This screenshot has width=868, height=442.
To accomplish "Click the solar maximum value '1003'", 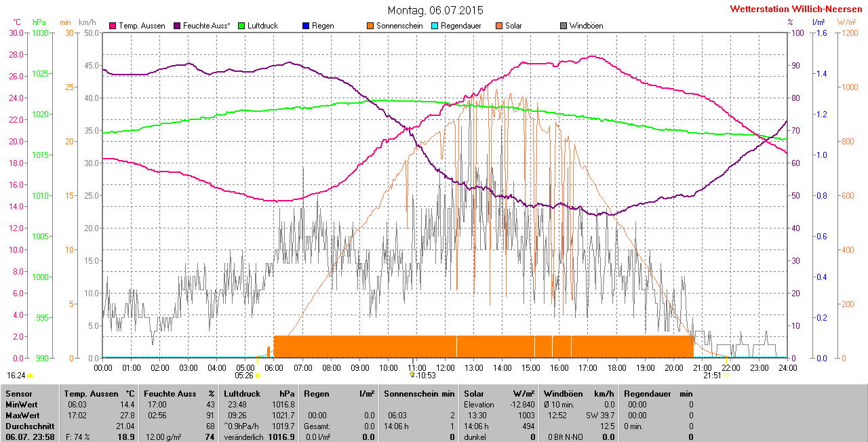I will 526,415.
